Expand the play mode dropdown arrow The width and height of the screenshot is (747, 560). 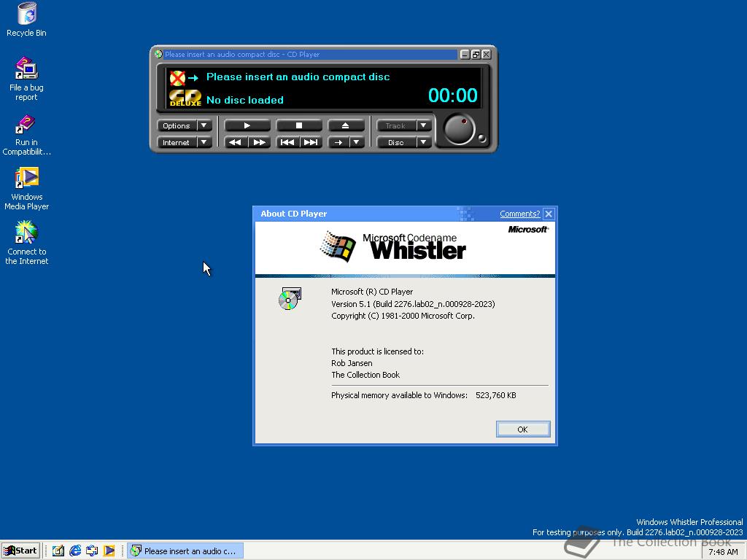[356, 142]
